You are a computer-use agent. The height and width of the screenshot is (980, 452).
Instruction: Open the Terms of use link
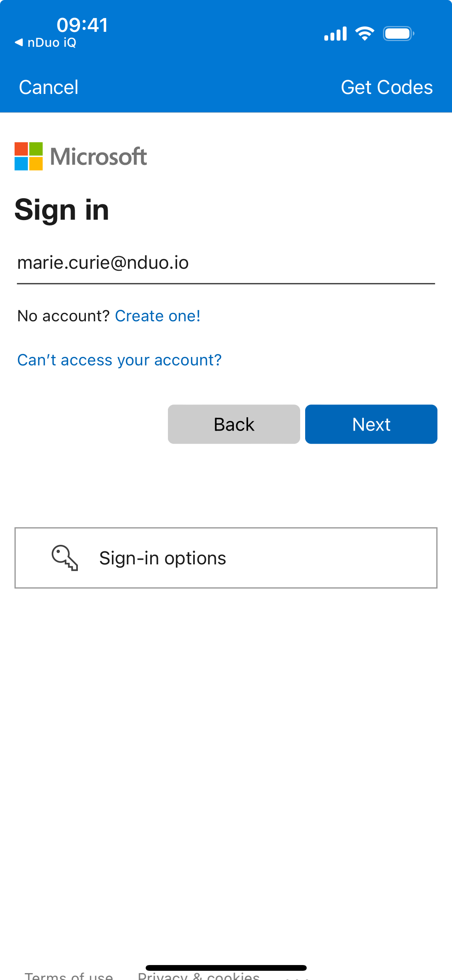(69, 975)
